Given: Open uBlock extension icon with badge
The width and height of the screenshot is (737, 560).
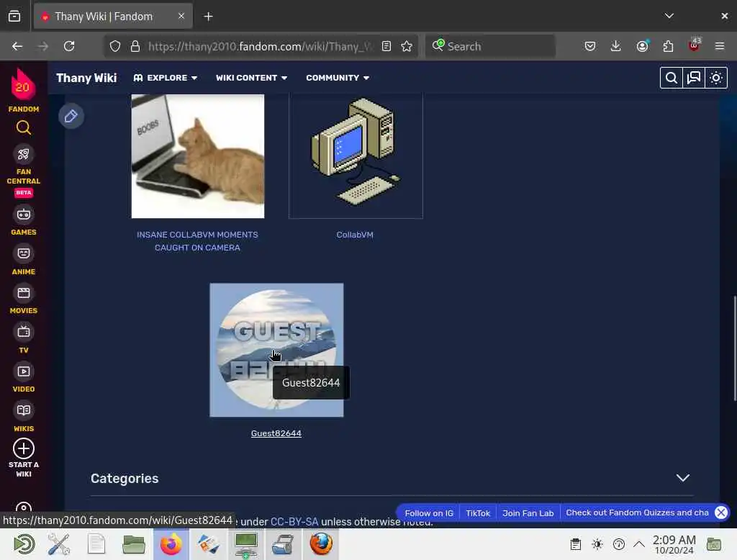Looking at the screenshot, I should point(695,45).
